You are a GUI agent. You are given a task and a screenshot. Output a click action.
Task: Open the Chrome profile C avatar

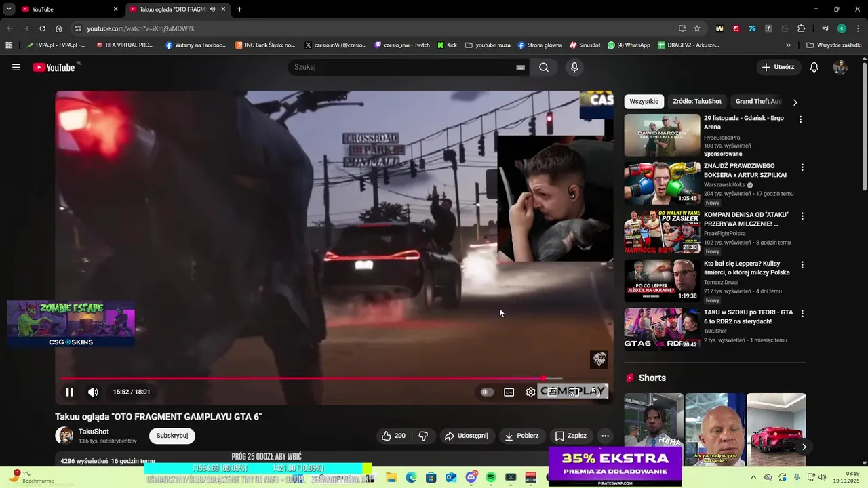click(x=842, y=28)
